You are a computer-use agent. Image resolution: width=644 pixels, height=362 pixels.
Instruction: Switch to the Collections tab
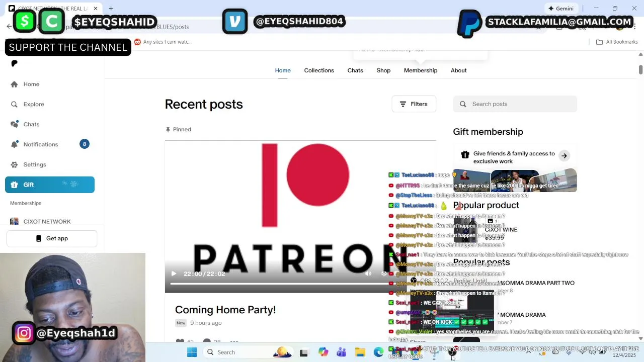[319, 70]
